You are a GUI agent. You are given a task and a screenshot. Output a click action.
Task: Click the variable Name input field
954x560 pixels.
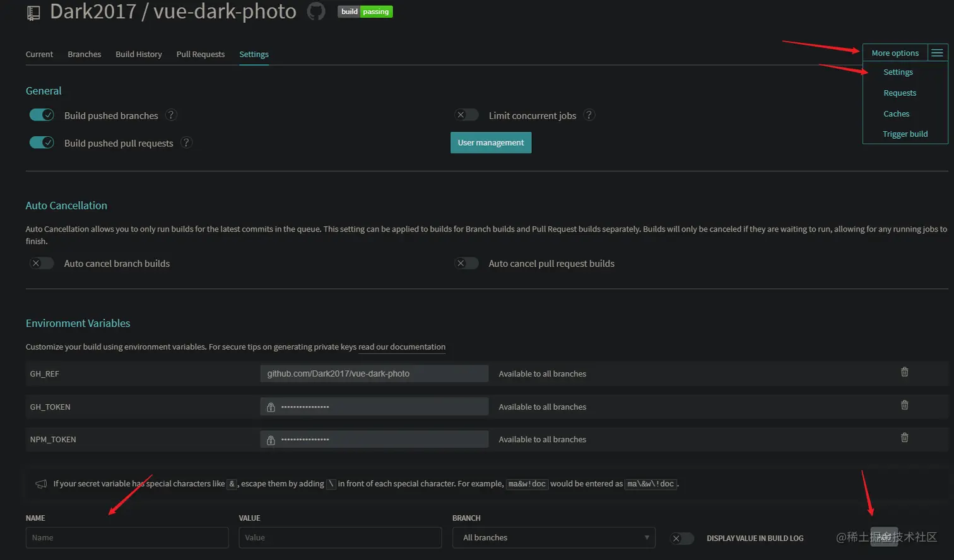[x=127, y=538]
